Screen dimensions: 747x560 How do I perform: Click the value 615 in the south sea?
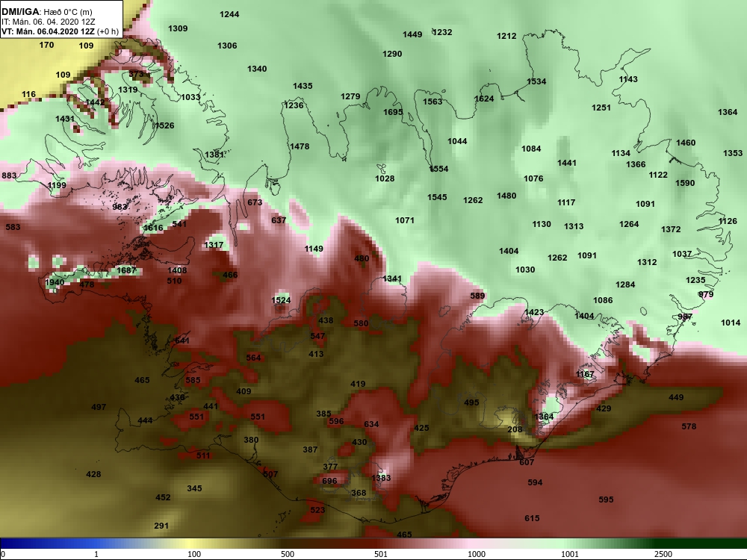532,518
